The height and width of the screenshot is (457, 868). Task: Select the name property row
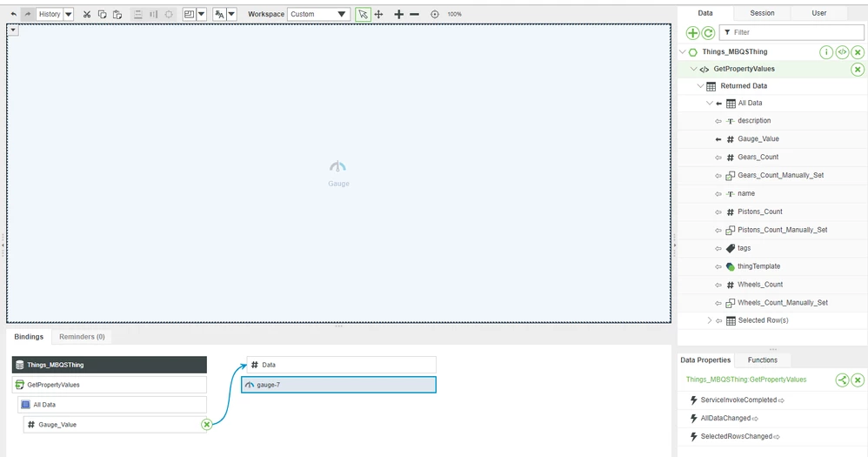(773, 194)
